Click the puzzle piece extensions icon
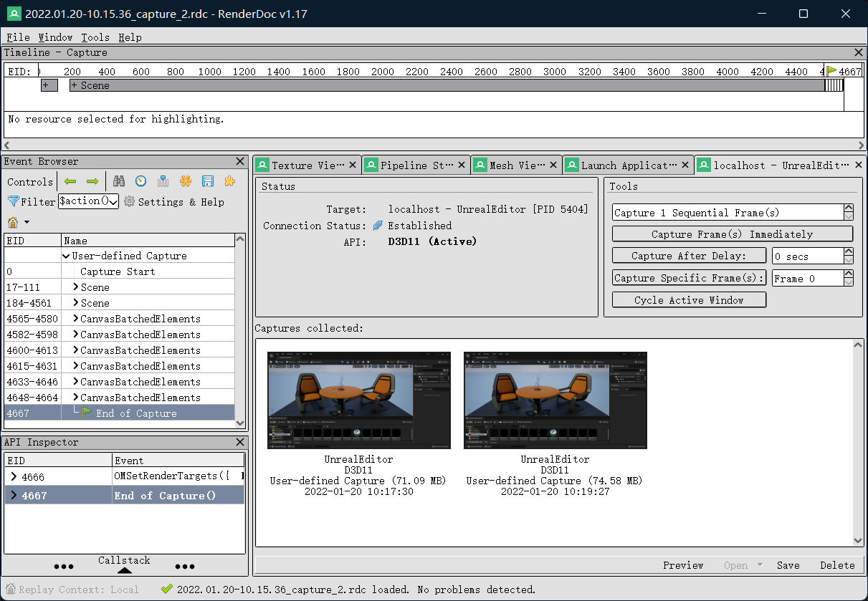 (x=229, y=181)
